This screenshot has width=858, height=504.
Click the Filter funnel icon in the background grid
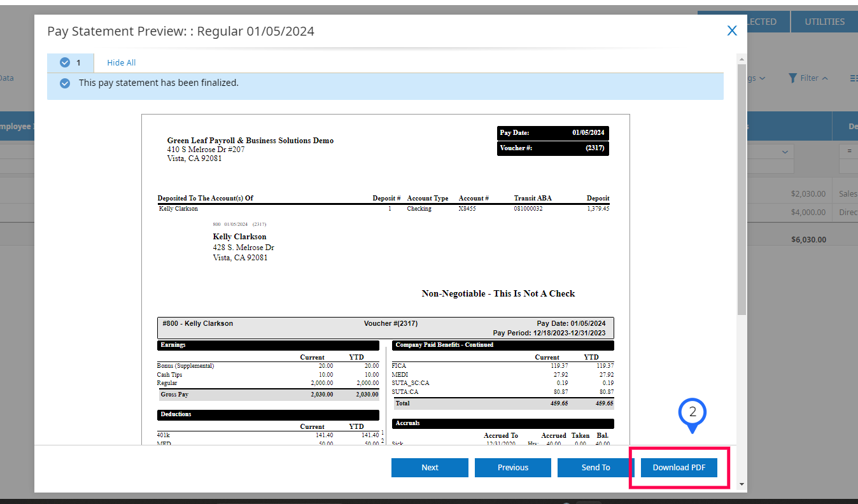[x=792, y=78]
